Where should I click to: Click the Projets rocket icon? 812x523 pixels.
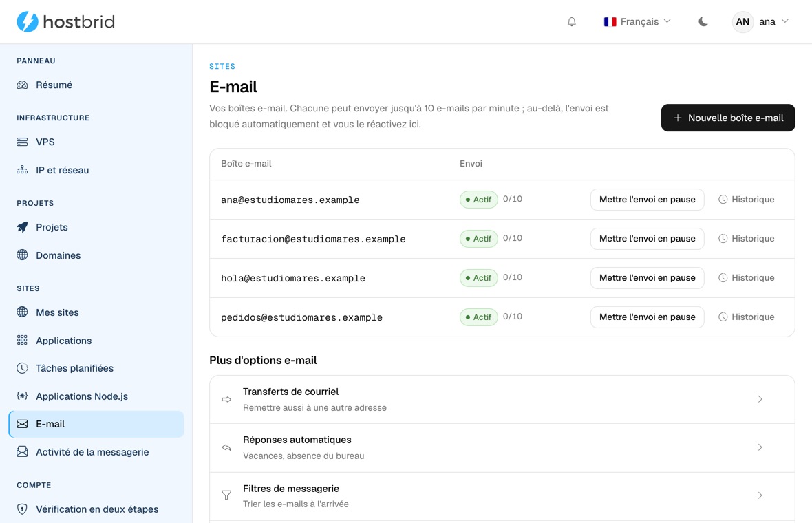point(22,227)
